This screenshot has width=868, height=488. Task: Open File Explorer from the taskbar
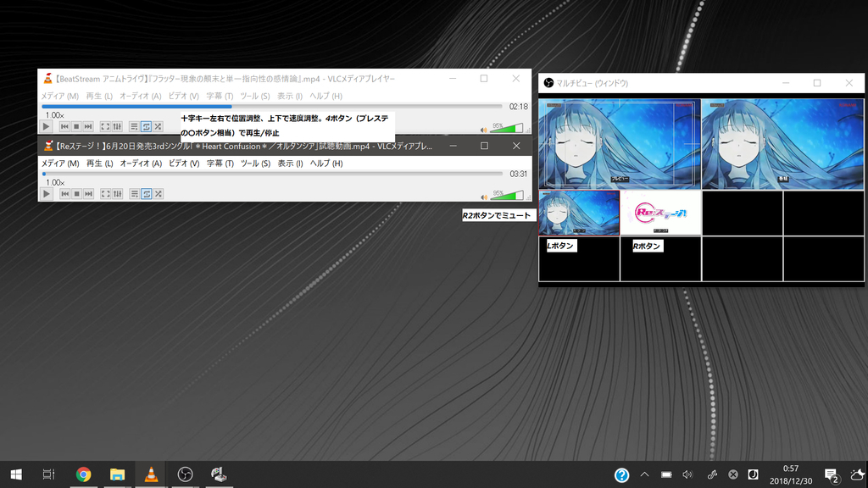coord(117,474)
